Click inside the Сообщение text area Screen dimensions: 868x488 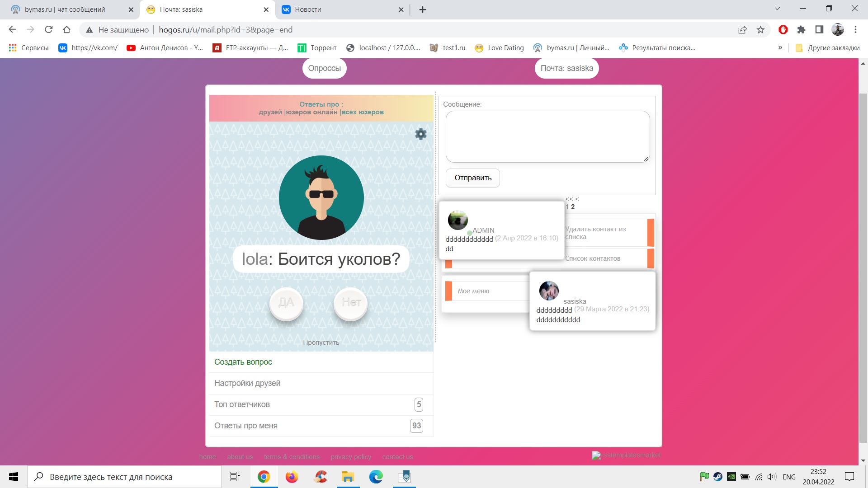[547, 136]
